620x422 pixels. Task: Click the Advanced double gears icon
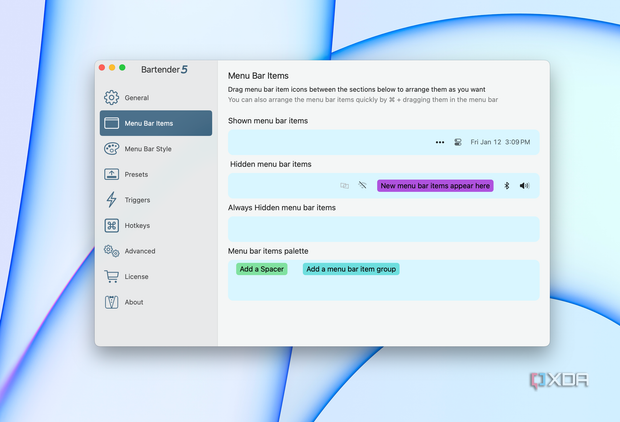coord(112,251)
